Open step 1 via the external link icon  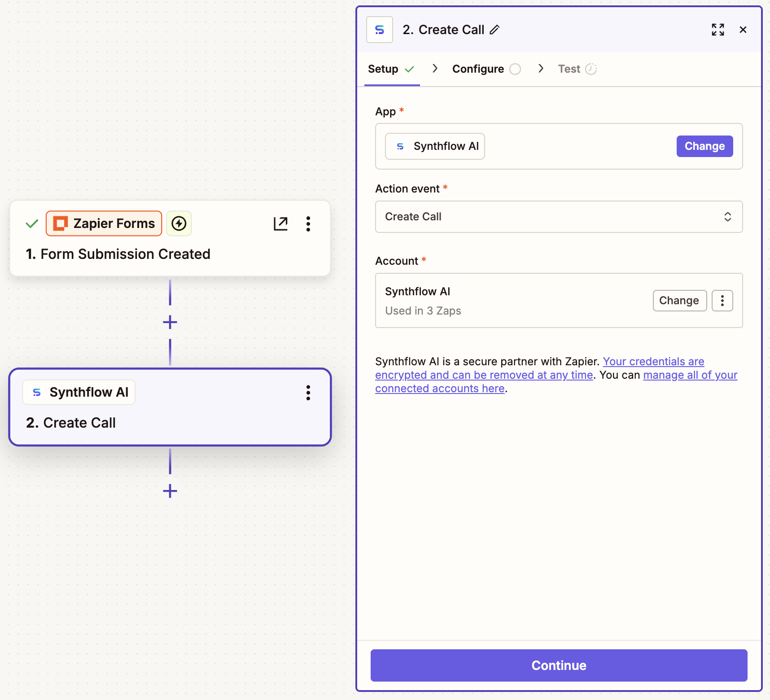point(280,223)
